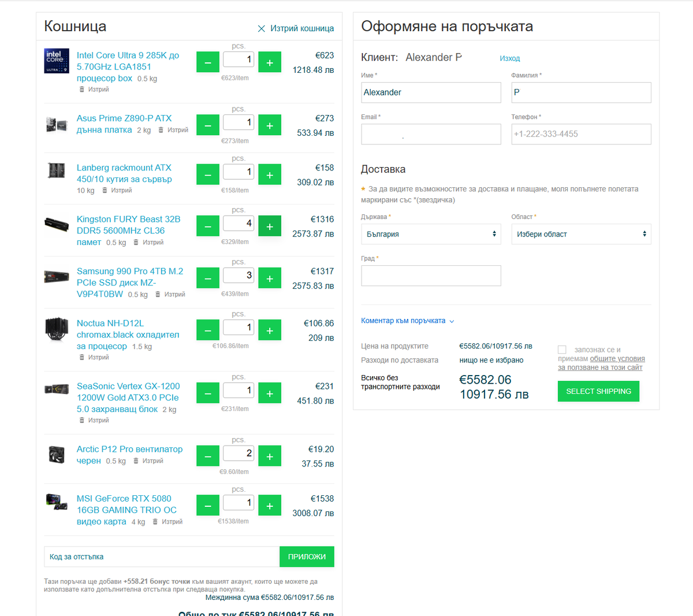Open the Избери област region dropdown

581,234
